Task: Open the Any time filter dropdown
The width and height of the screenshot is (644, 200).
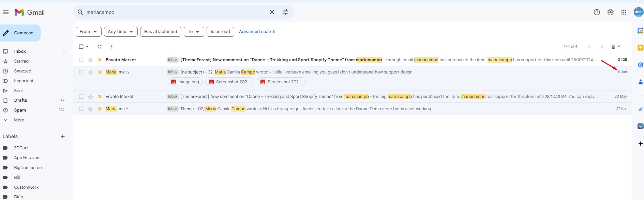Action: point(121,32)
